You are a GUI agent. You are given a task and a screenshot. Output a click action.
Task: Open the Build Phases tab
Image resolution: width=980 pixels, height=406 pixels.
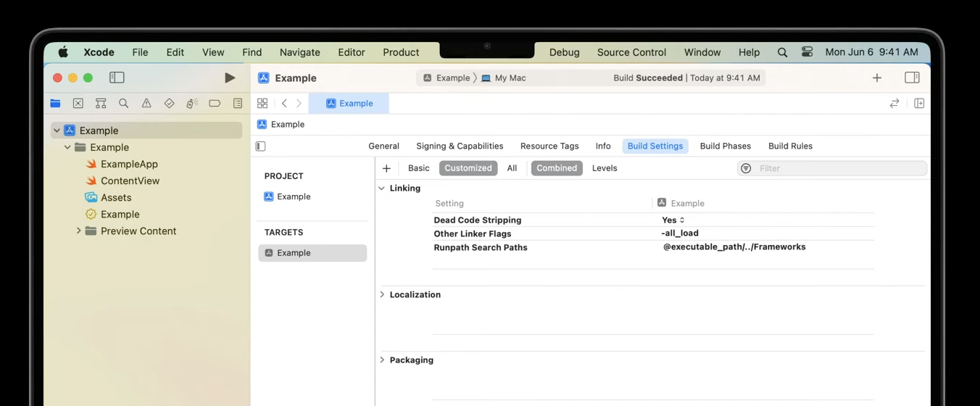point(726,146)
